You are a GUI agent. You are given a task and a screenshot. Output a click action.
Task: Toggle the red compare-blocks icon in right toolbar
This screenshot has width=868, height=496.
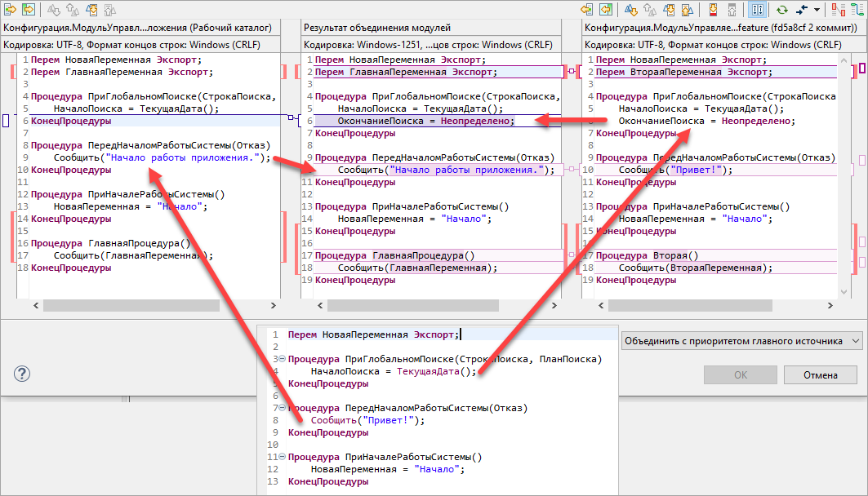839,10
